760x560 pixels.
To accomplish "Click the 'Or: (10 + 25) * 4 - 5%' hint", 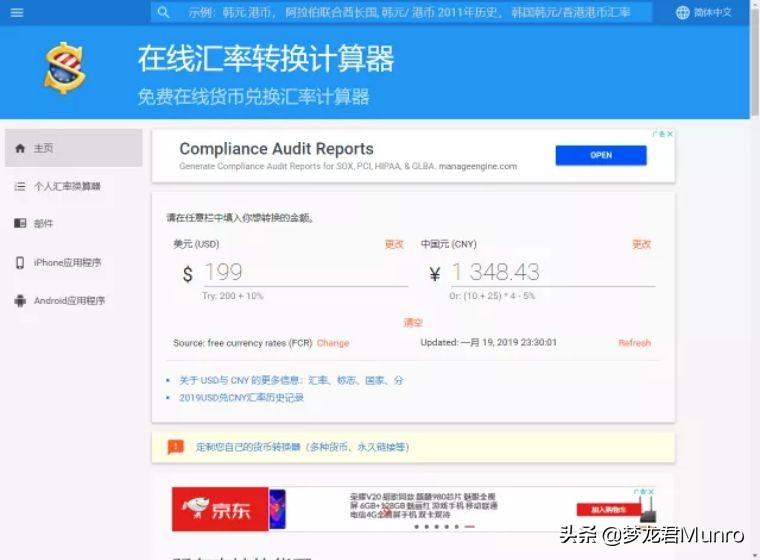I will point(492,296).
